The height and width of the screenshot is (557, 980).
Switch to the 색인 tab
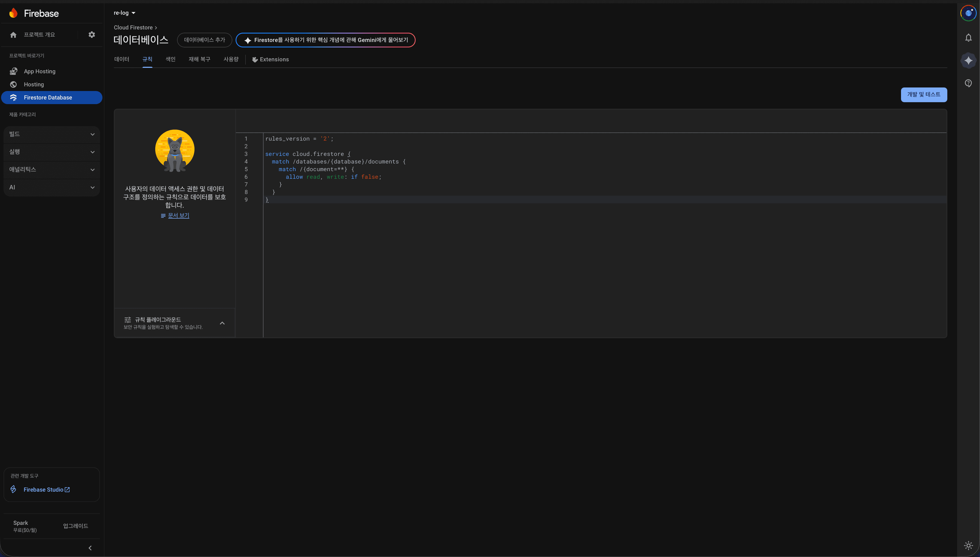pos(171,59)
